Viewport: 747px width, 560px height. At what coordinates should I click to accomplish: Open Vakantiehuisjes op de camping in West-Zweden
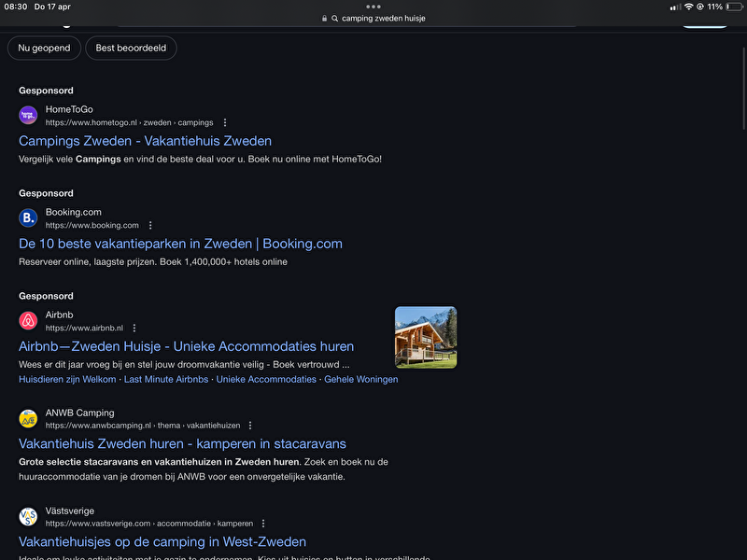pos(162,542)
